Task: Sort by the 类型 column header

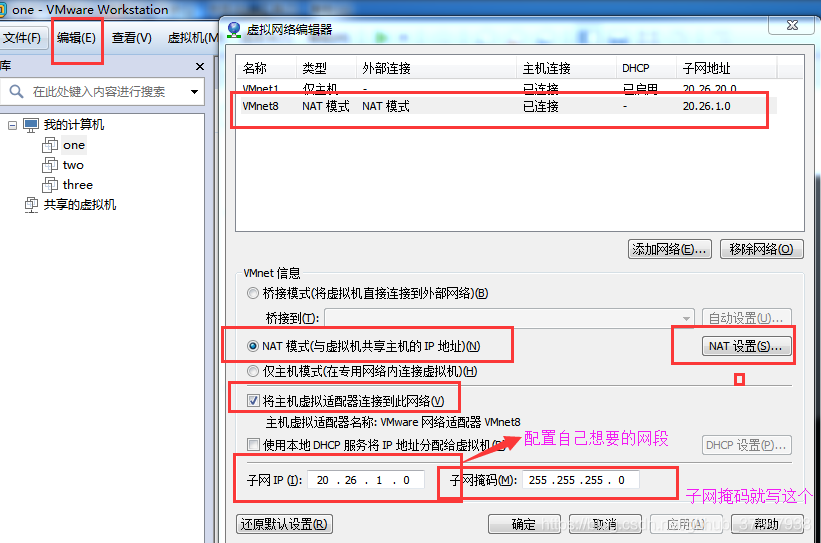Action: pyautogui.click(x=326, y=68)
